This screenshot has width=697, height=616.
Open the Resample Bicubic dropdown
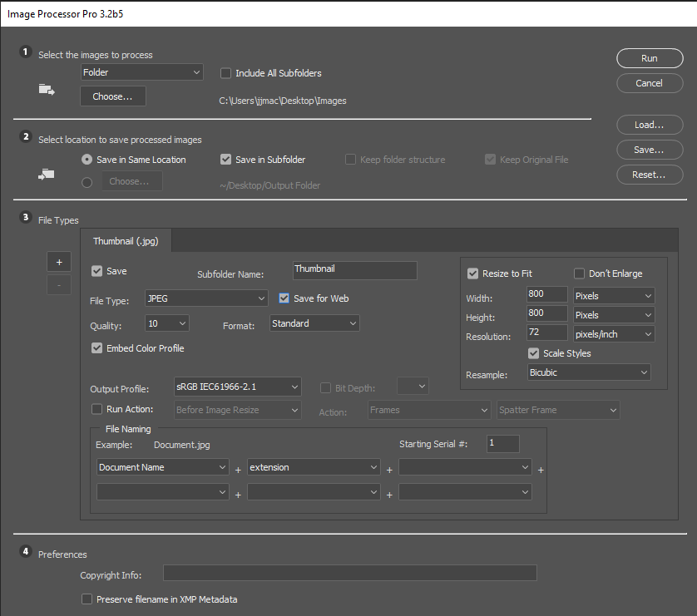coord(588,373)
